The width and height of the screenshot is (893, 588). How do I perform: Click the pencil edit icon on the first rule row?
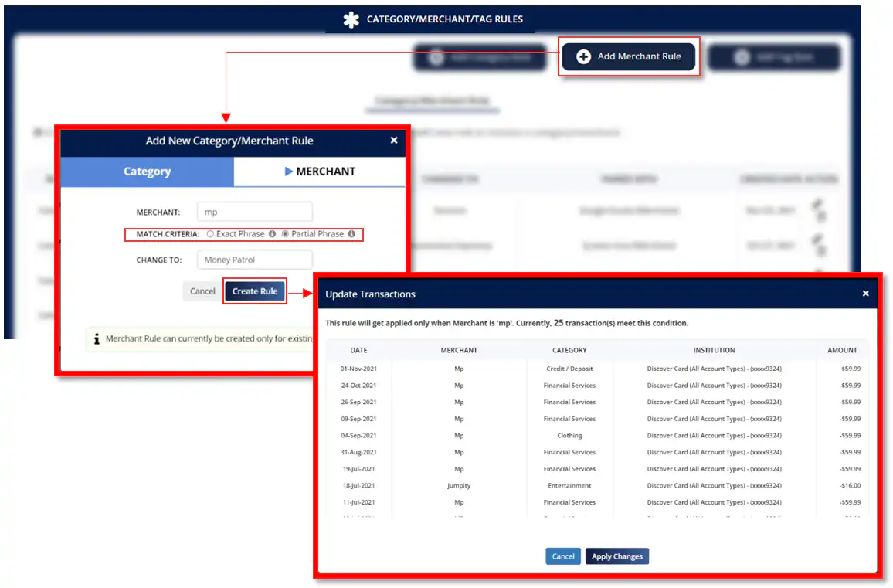(x=818, y=204)
